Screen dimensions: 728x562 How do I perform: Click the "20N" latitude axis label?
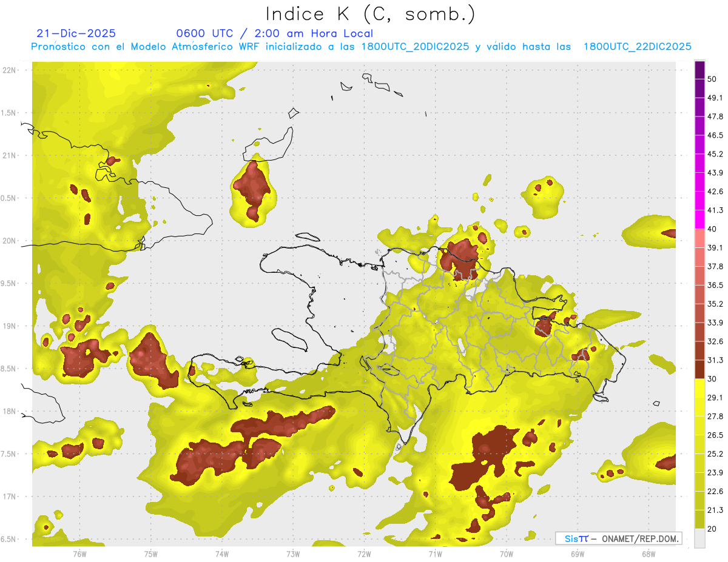click(9, 241)
